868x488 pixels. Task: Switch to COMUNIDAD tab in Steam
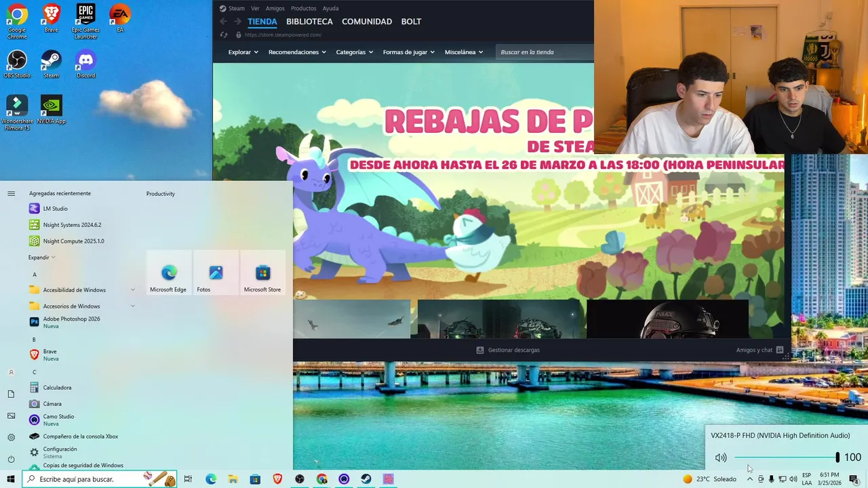367,22
